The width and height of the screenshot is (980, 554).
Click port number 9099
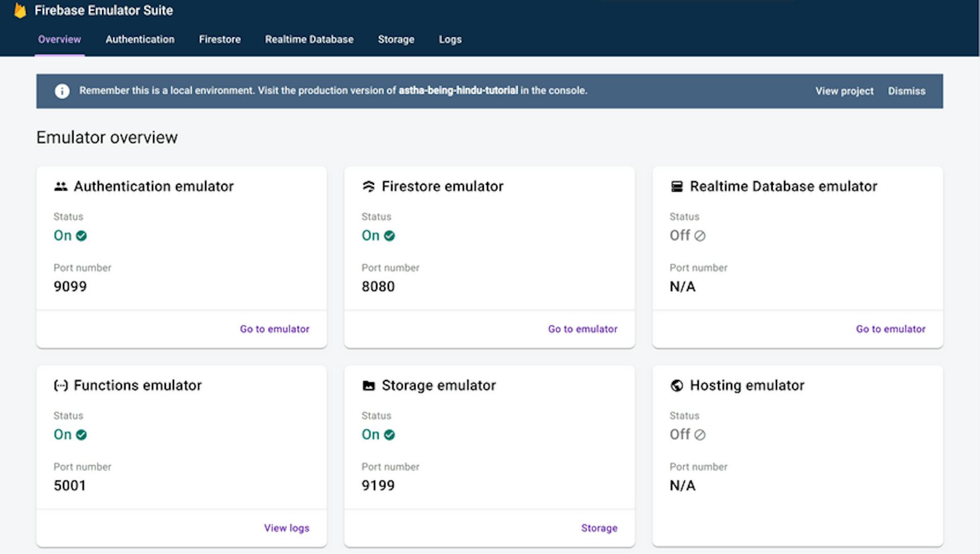click(x=70, y=286)
